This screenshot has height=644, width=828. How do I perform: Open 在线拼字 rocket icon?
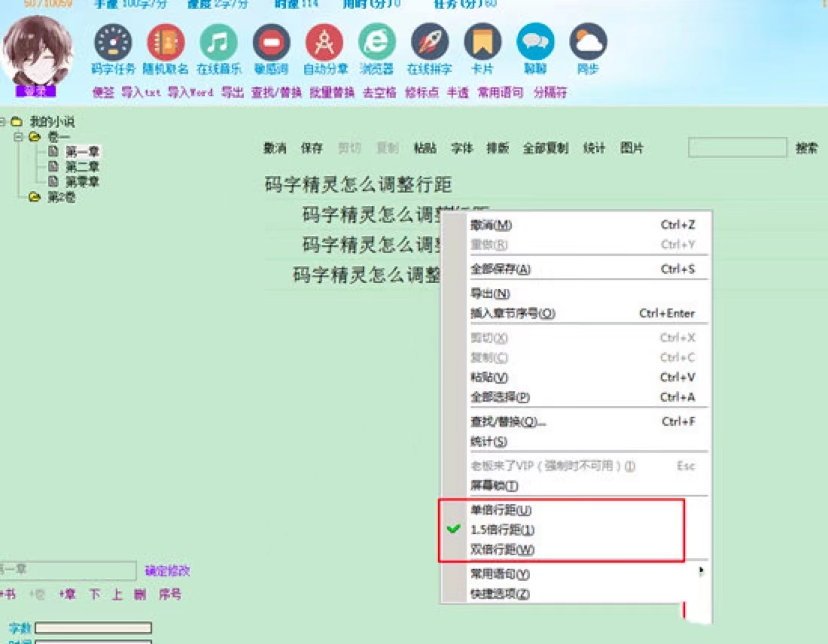point(430,41)
